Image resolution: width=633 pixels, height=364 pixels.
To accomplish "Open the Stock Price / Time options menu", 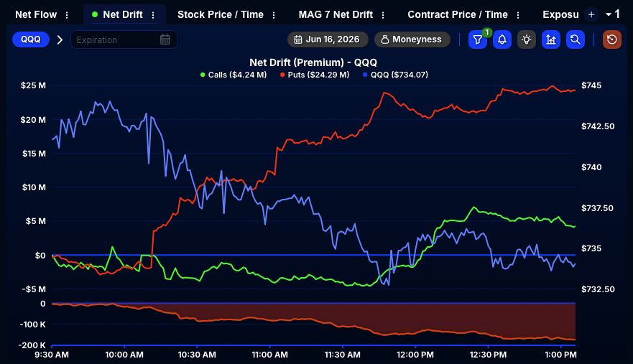I will tap(274, 15).
